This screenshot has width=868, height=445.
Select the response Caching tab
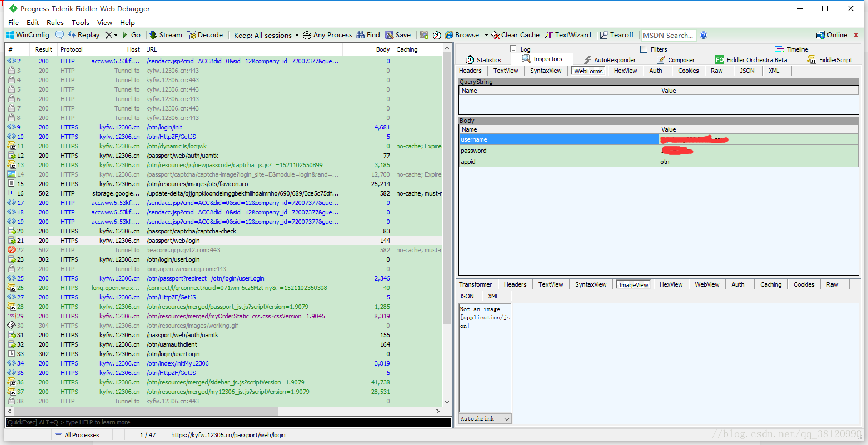[x=771, y=284]
